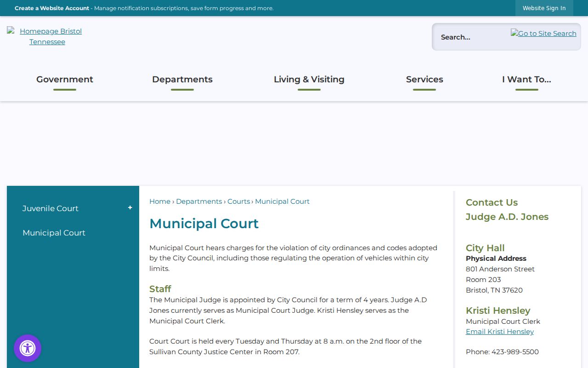Click the Municipal Court Clerk title text
Screen dimensions: 588x368
[503, 322]
